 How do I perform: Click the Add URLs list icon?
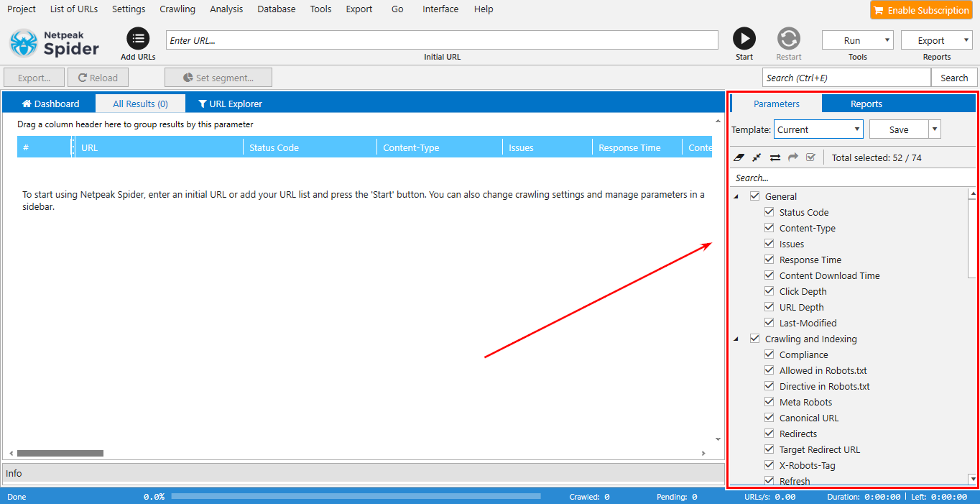tap(138, 39)
